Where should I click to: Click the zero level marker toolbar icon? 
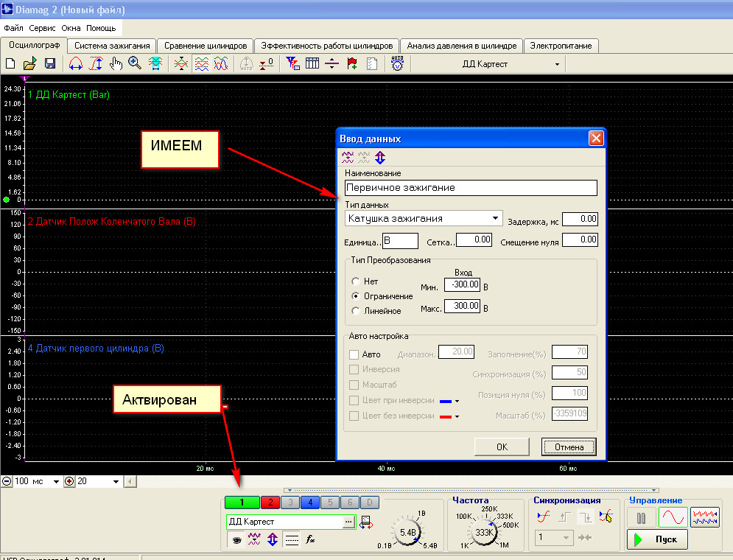(266, 63)
